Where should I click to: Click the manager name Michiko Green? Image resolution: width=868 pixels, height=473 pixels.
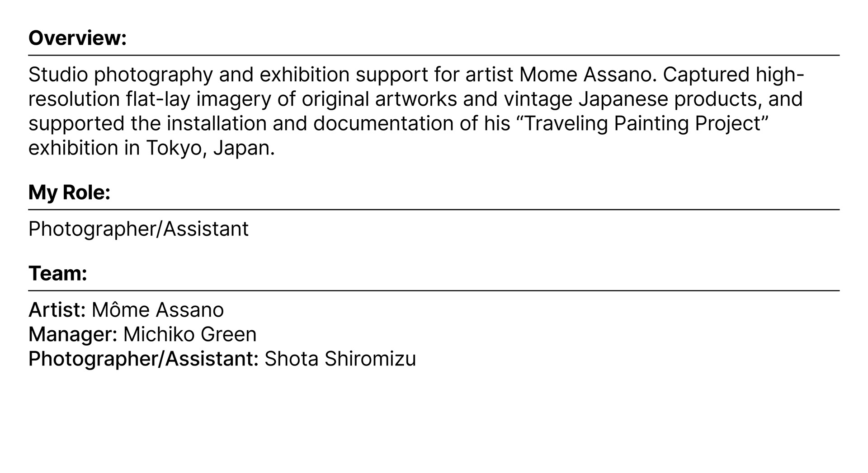click(x=190, y=334)
